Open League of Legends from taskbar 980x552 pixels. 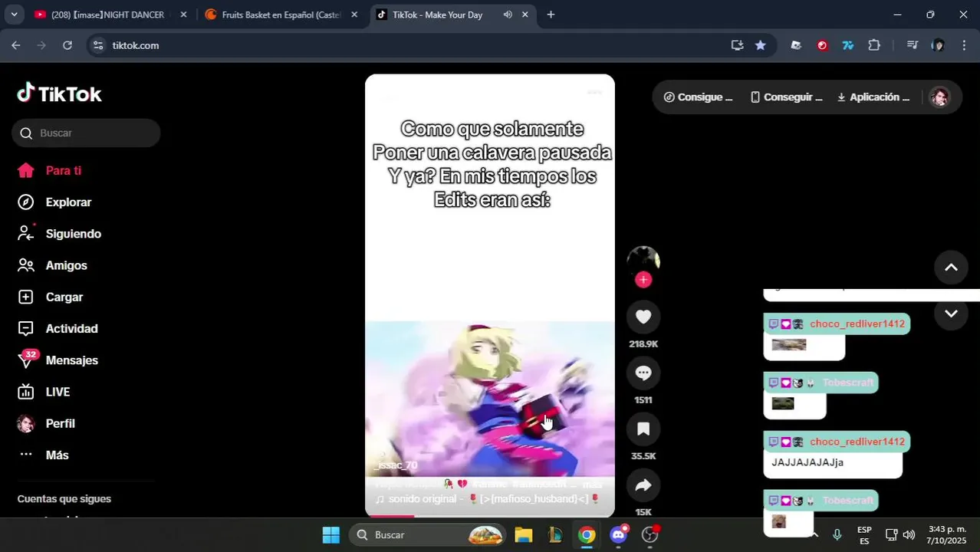(x=555, y=534)
